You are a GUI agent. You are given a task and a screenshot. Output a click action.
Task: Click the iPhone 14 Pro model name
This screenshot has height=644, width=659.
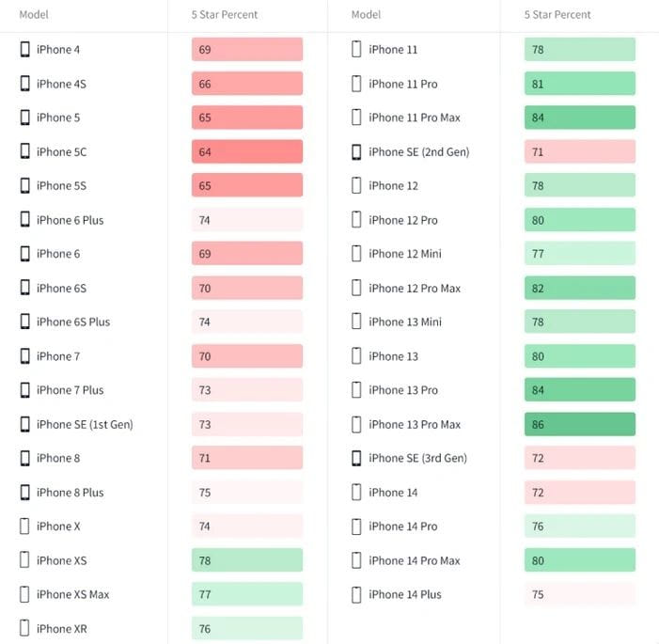(402, 526)
